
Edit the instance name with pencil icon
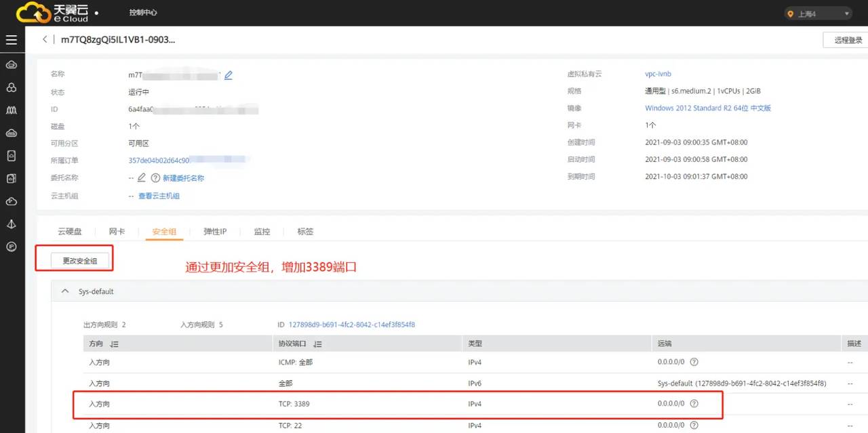tap(229, 75)
